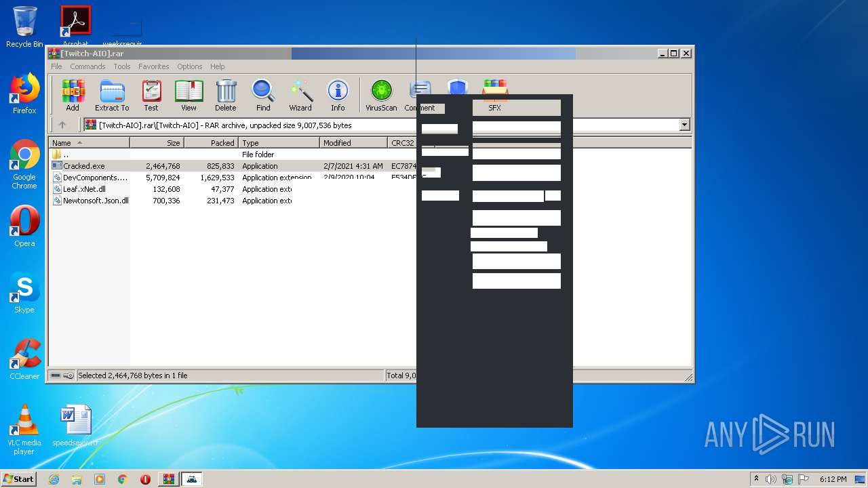This screenshot has width=868, height=488.
Task: Select the DevComponents dll file row
Action: [233, 178]
